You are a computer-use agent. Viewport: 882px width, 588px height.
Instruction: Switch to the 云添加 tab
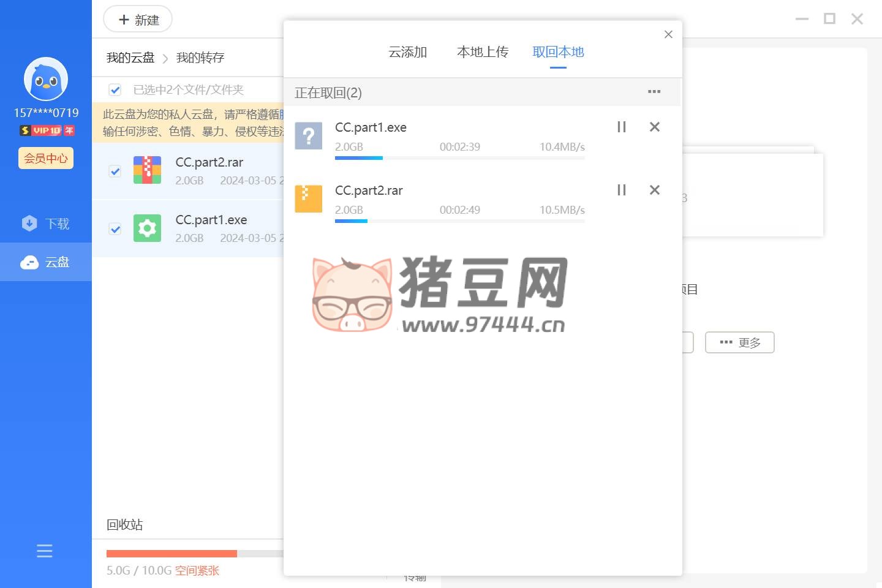(407, 52)
